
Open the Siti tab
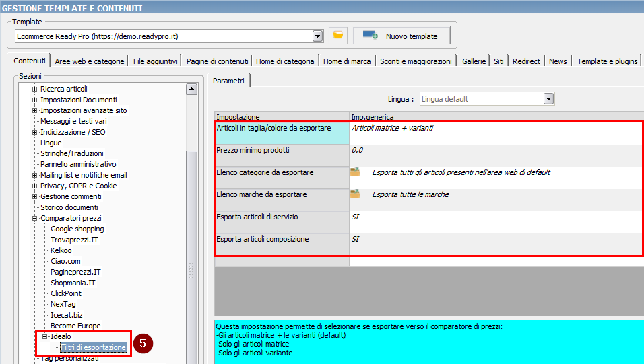click(498, 61)
